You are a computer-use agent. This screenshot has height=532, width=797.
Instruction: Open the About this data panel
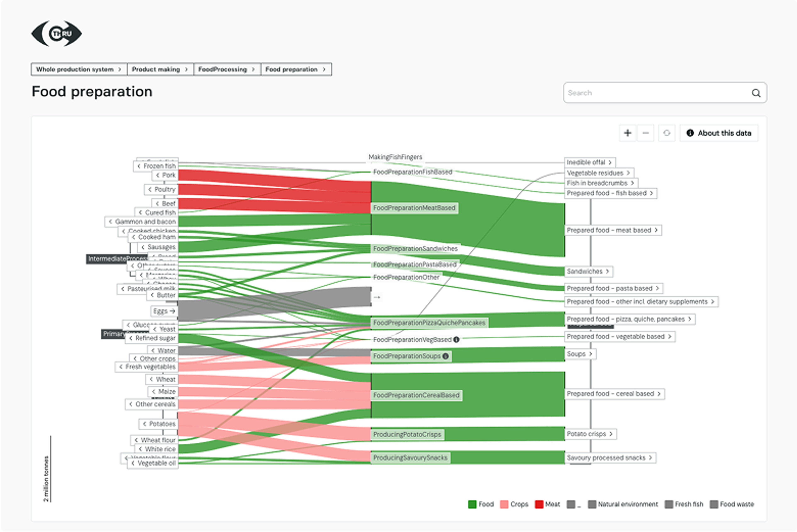pyautogui.click(x=719, y=133)
